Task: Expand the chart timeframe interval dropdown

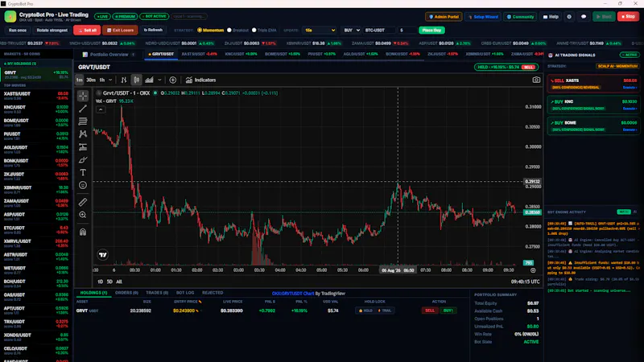Action: (x=110, y=80)
